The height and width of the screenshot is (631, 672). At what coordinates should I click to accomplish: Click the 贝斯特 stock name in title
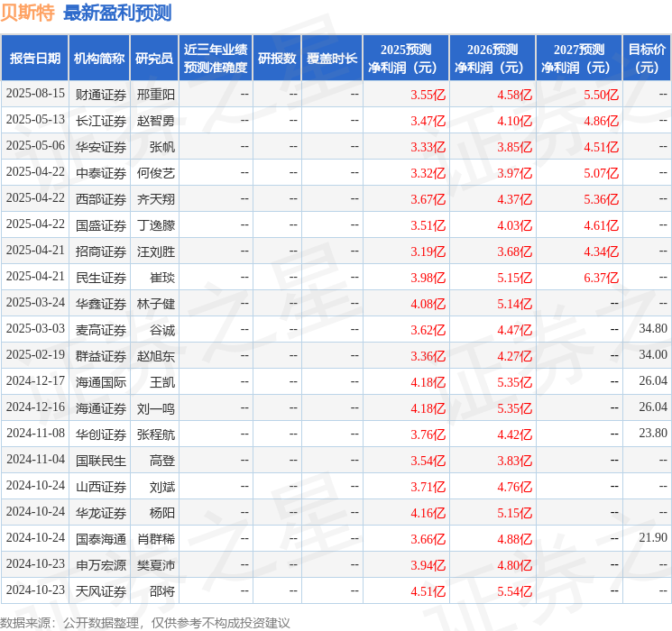(27, 14)
